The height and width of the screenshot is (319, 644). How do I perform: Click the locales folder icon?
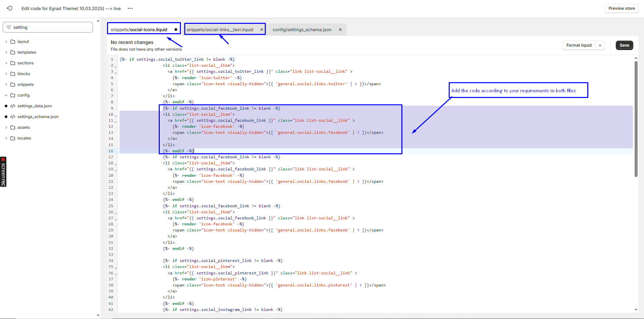tap(13, 138)
